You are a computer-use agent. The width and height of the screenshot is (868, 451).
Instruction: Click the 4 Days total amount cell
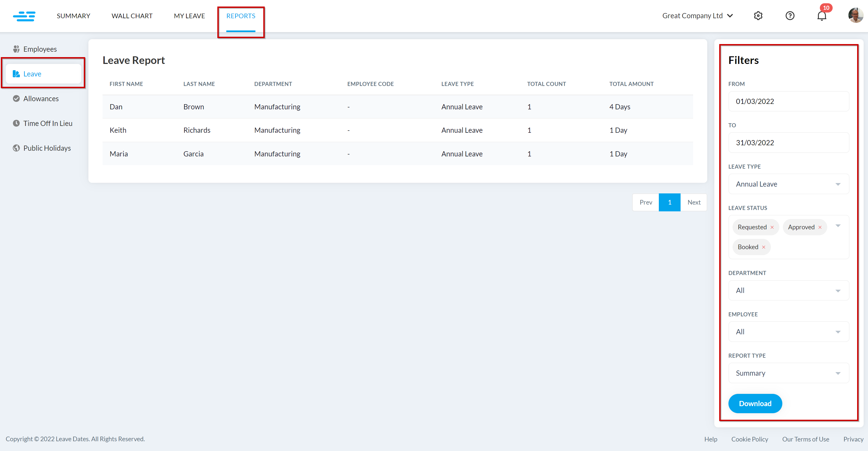pos(619,107)
